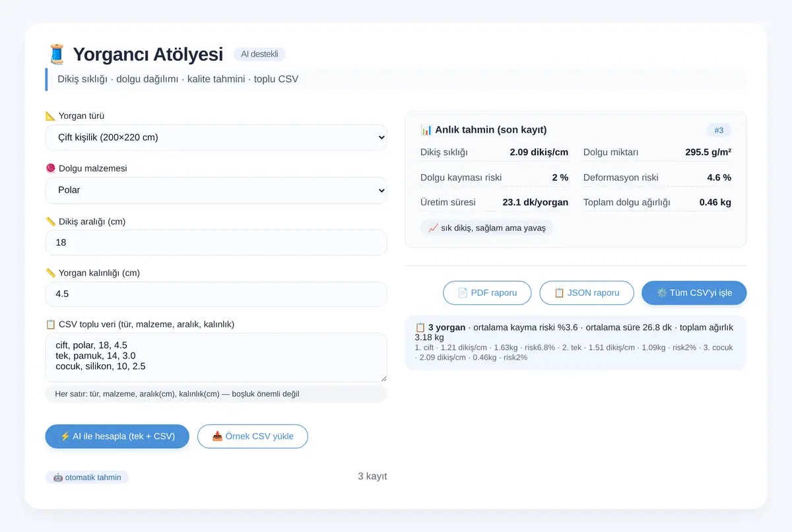Focus the Yorgan kalınlığı input field

pos(216,294)
